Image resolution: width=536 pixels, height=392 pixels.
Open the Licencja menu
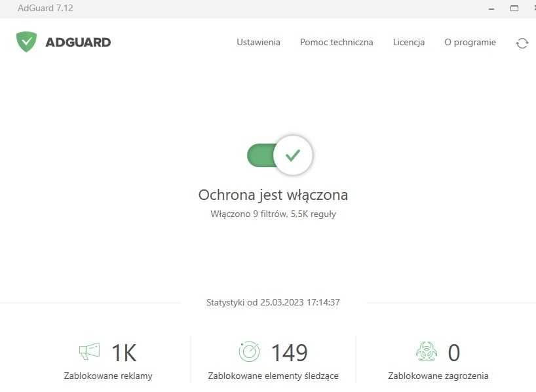click(408, 42)
